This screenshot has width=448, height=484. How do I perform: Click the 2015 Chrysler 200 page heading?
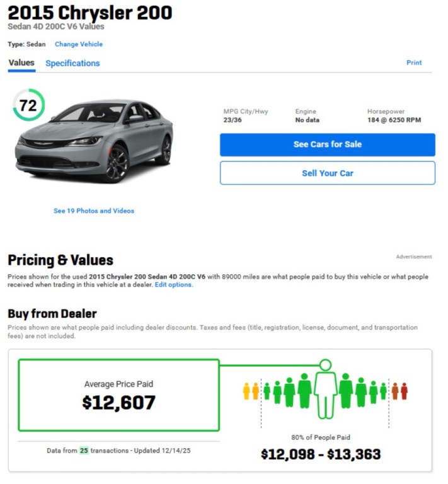coord(89,13)
